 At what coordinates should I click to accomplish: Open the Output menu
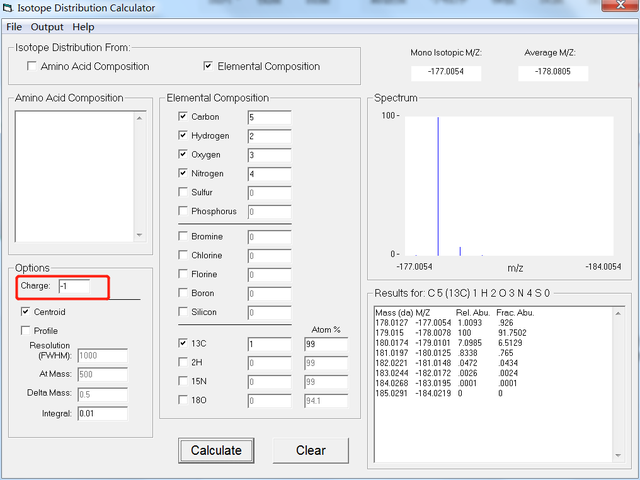tap(46, 27)
